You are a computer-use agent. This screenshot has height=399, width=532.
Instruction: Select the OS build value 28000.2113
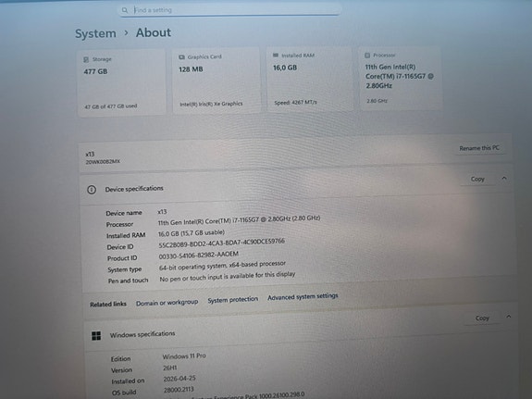click(179, 390)
